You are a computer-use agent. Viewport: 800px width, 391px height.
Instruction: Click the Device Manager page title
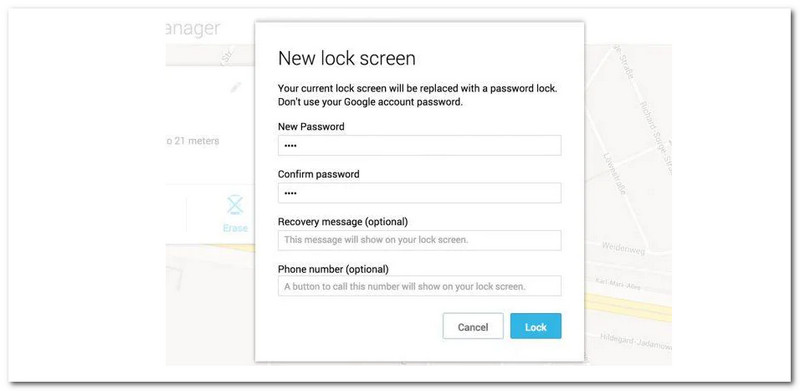pos(193,29)
